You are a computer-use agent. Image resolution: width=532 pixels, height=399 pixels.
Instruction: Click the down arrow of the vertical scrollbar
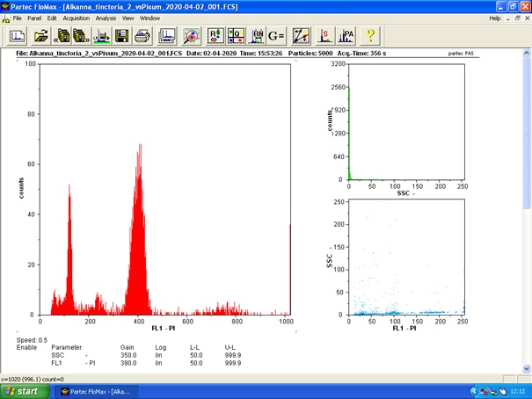(x=526, y=368)
